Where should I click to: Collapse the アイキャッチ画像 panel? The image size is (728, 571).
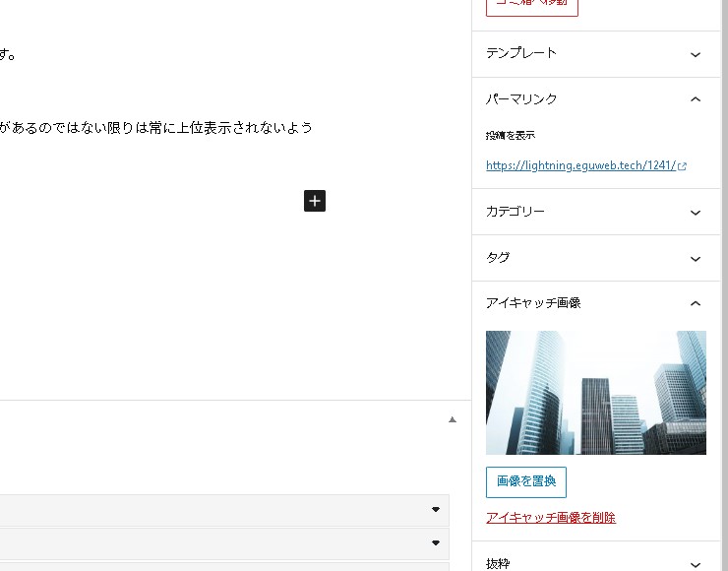pos(696,303)
